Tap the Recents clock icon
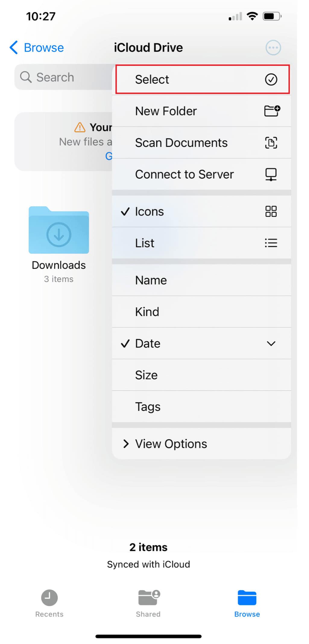This screenshot has width=309, height=644. (49, 598)
